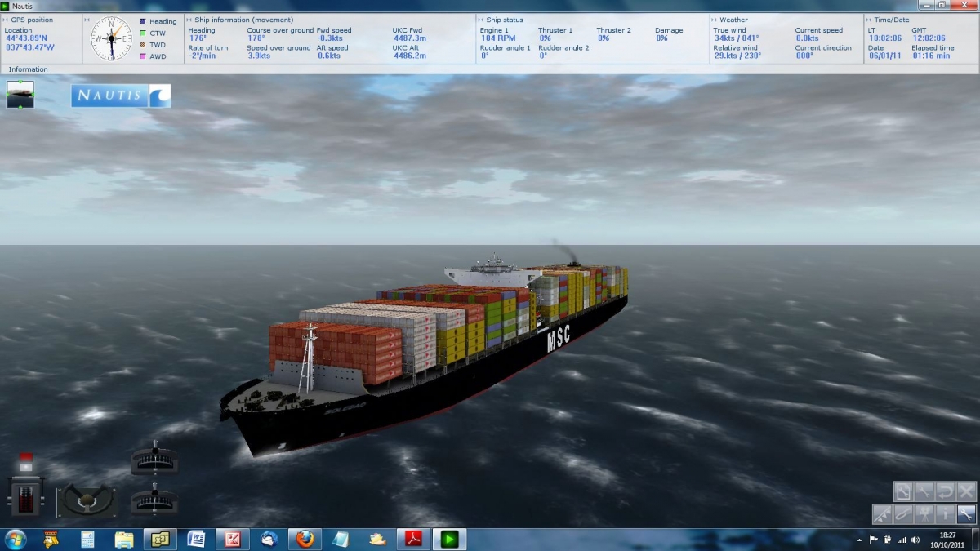Open the Adobe Reader taskbar icon
This screenshot has width=980, height=551.
point(413,540)
